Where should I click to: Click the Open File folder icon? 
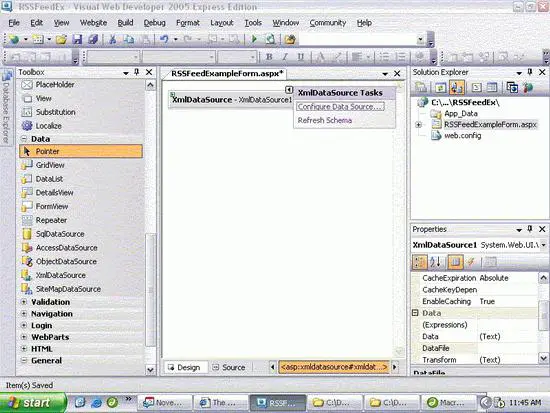tap(61, 39)
